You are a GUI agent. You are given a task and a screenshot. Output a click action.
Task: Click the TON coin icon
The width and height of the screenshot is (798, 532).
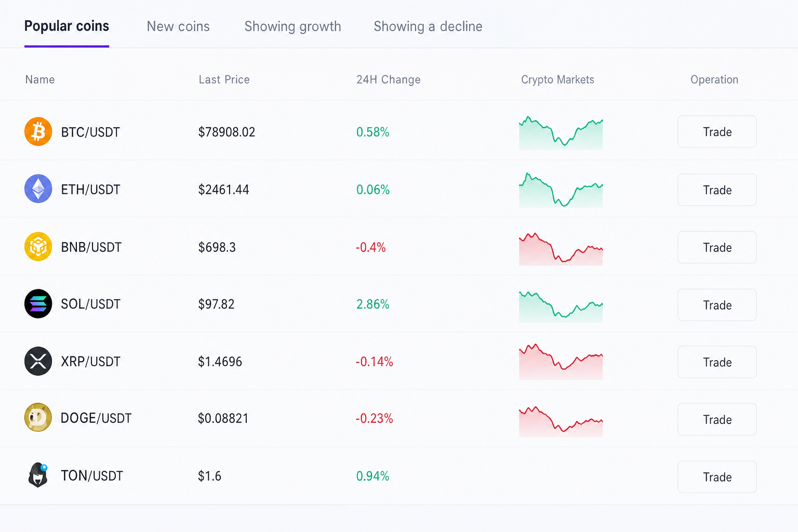[38, 475]
